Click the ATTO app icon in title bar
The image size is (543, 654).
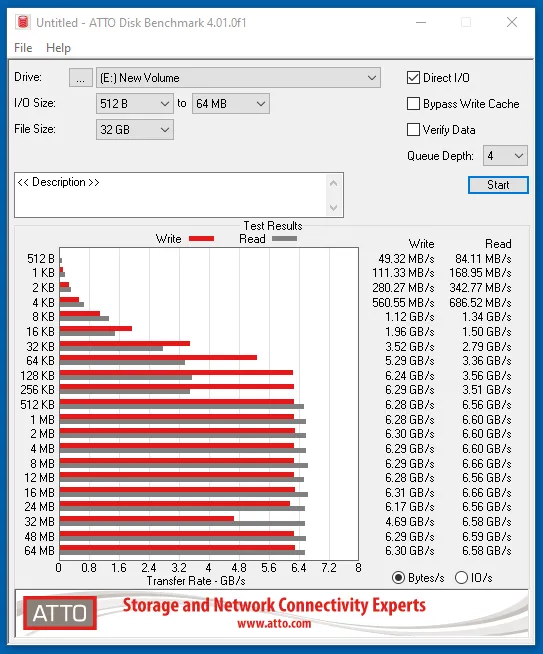tap(23, 22)
